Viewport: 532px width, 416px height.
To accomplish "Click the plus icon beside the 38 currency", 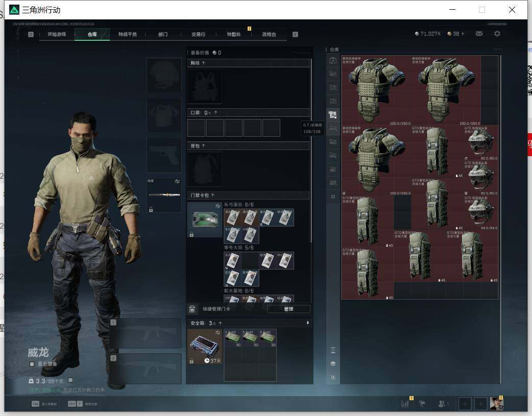I will 463,34.
